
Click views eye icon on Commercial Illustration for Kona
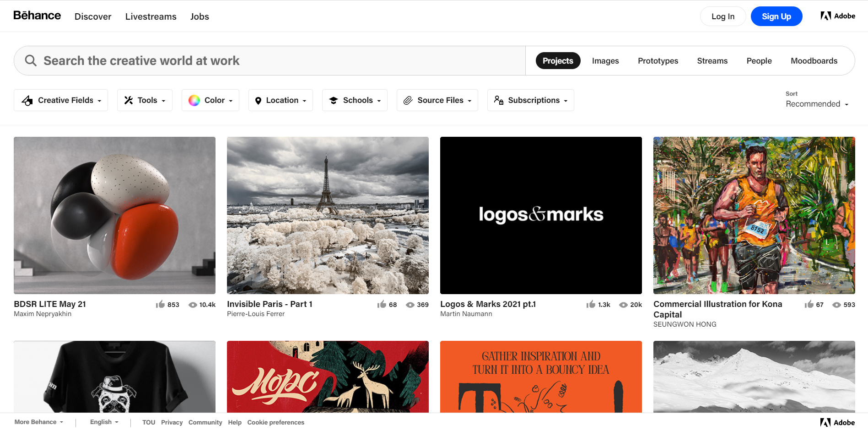point(836,305)
